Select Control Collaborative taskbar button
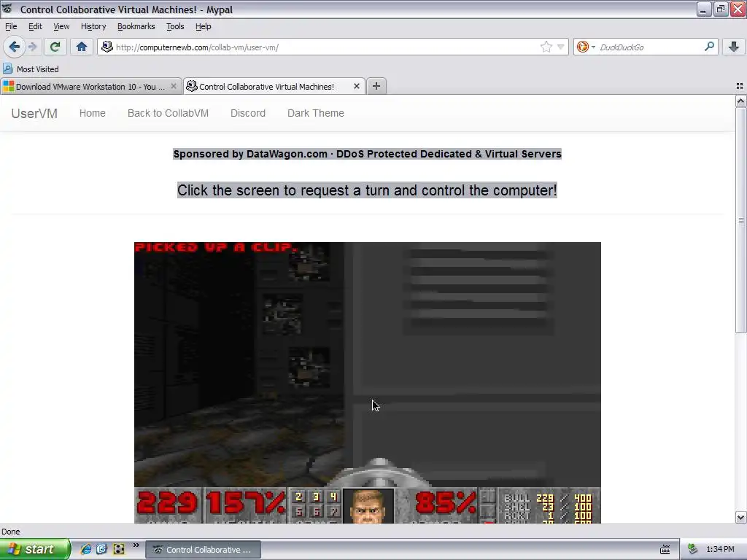The image size is (747, 560). [x=203, y=550]
